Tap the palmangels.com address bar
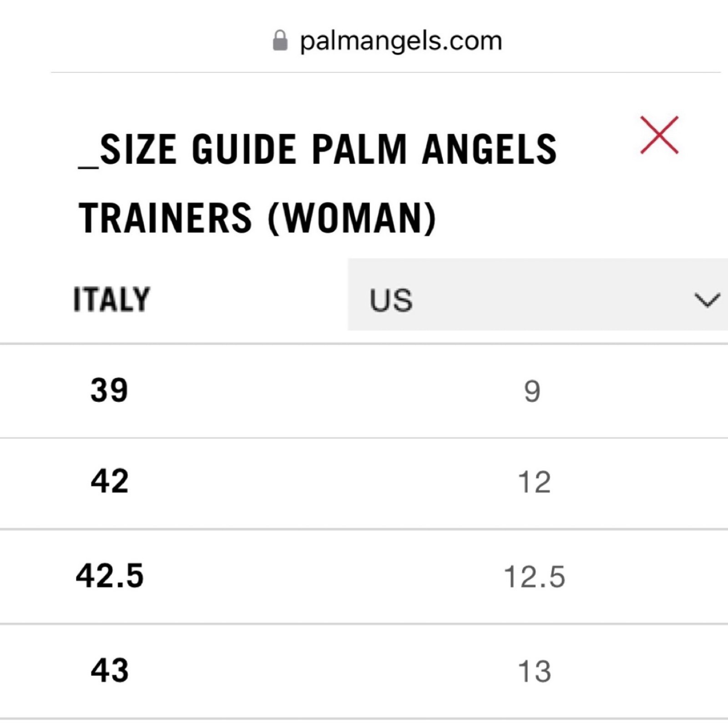728x728 pixels. point(387,41)
